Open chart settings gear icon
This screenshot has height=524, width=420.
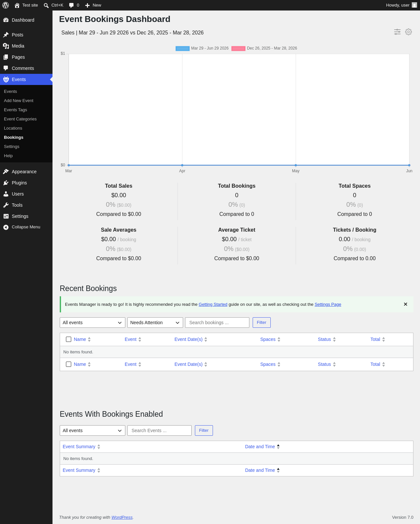click(x=409, y=32)
